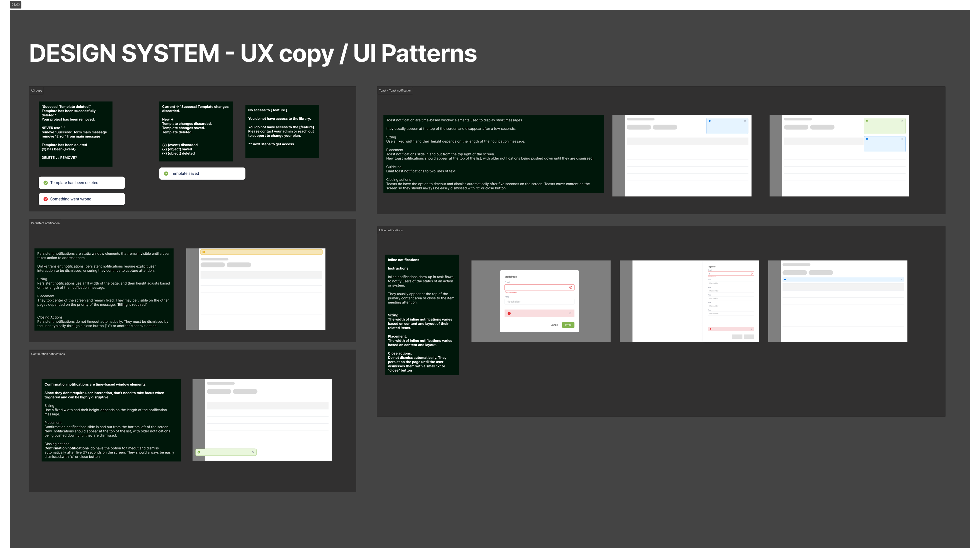Select the 'Toast - Toast notification' frame label
The image size is (980, 558).
395,91
